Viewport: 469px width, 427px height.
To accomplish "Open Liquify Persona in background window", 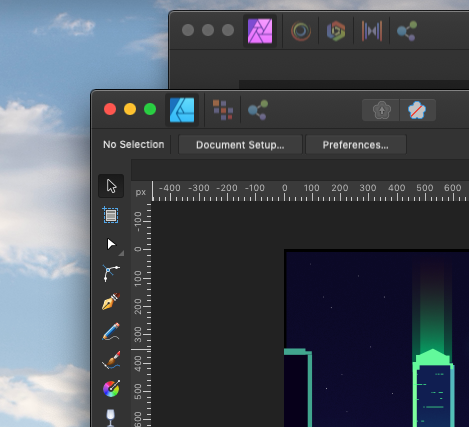I will [301, 31].
